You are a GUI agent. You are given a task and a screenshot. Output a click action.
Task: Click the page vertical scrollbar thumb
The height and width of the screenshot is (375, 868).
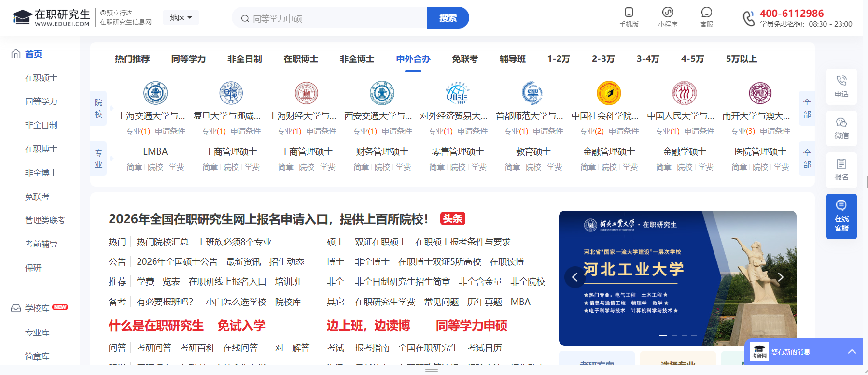click(x=867, y=182)
